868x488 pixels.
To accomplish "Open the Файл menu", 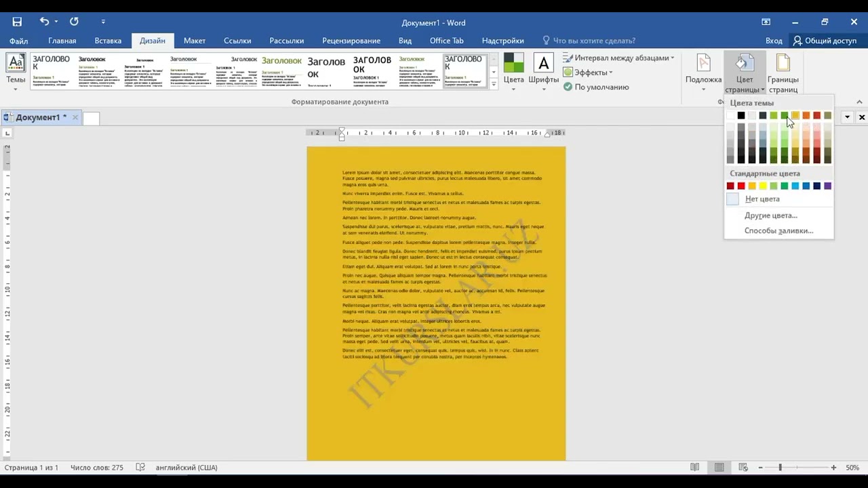I will [19, 41].
